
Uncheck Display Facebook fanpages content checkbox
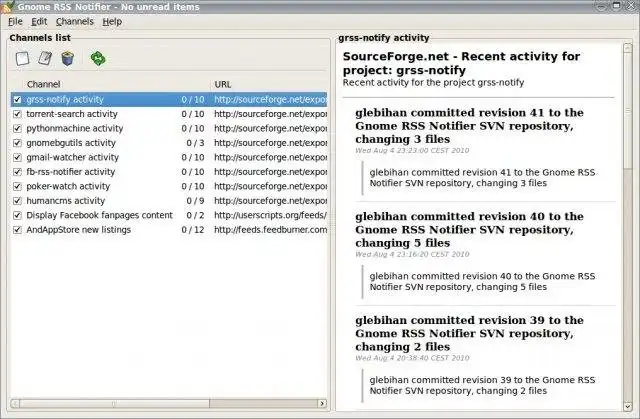(x=17, y=215)
